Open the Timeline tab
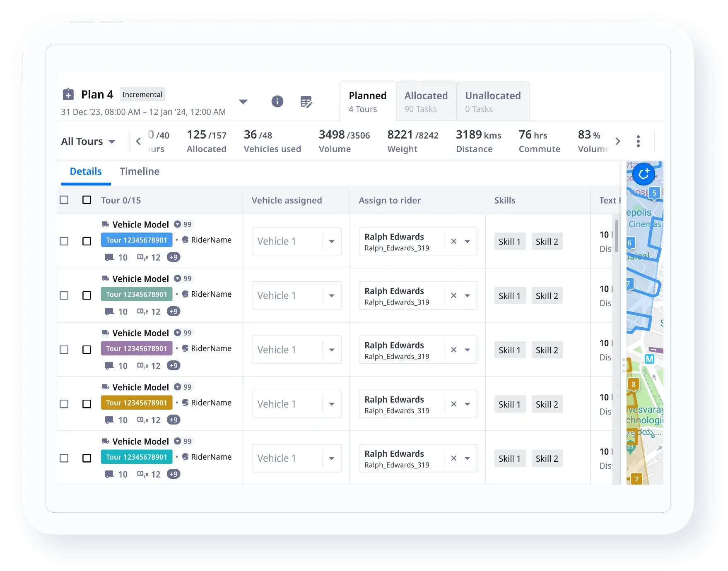This screenshot has height=571, width=728. 140,171
